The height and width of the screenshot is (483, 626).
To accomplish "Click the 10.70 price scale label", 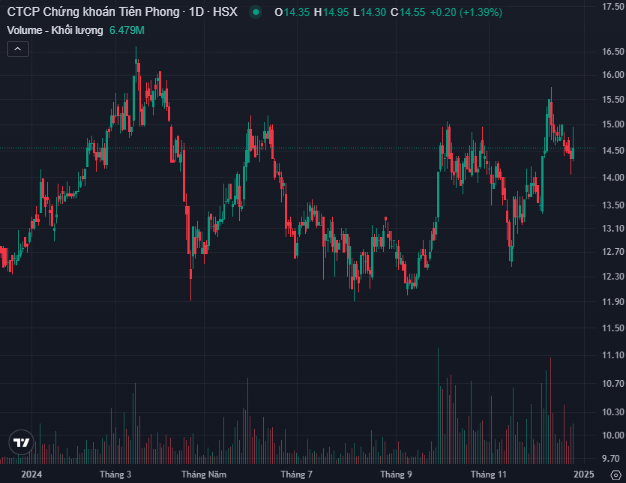I will tap(613, 384).
